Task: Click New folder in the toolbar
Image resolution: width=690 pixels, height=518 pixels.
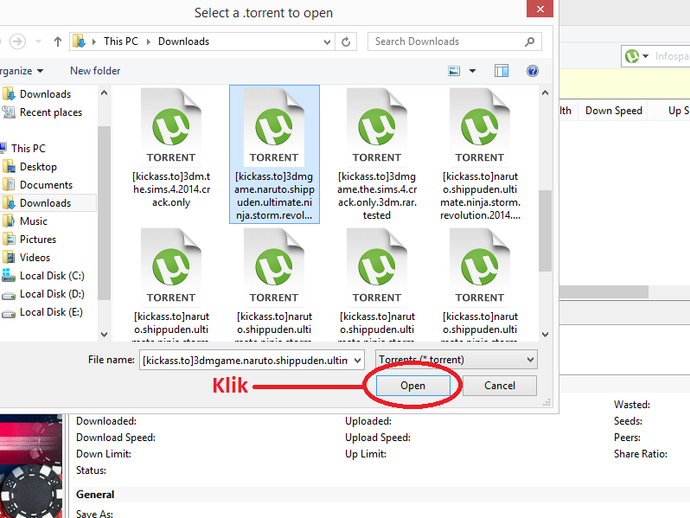Action: (95, 71)
